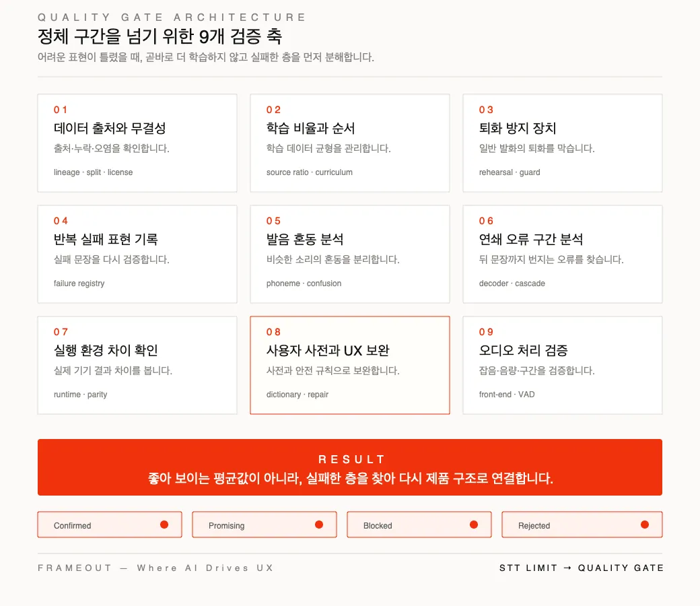Image resolution: width=700 pixels, height=606 pixels.
Task: Click description 학습 데이터 균형을 관리합니다.
Action: pyautogui.click(x=328, y=148)
